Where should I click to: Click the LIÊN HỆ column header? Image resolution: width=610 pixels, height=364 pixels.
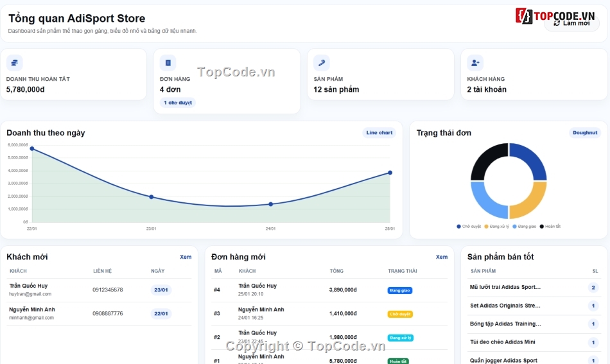pyautogui.click(x=102, y=271)
